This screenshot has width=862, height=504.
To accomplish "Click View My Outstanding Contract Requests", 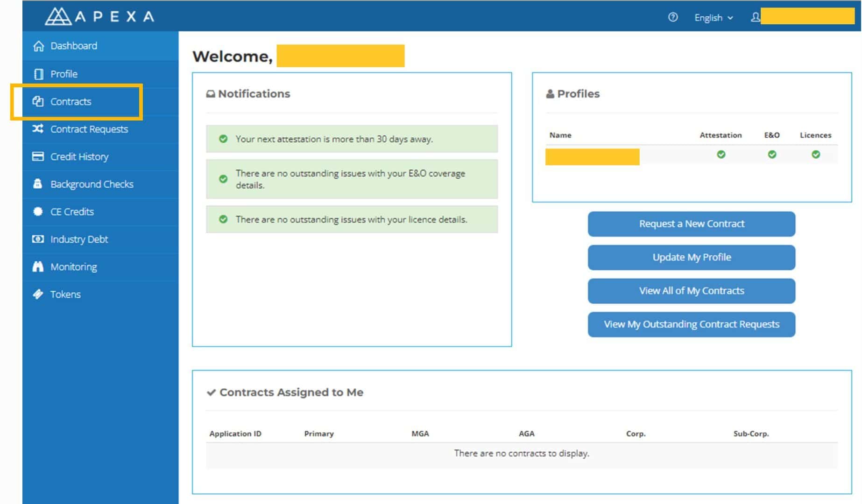I will coord(691,324).
